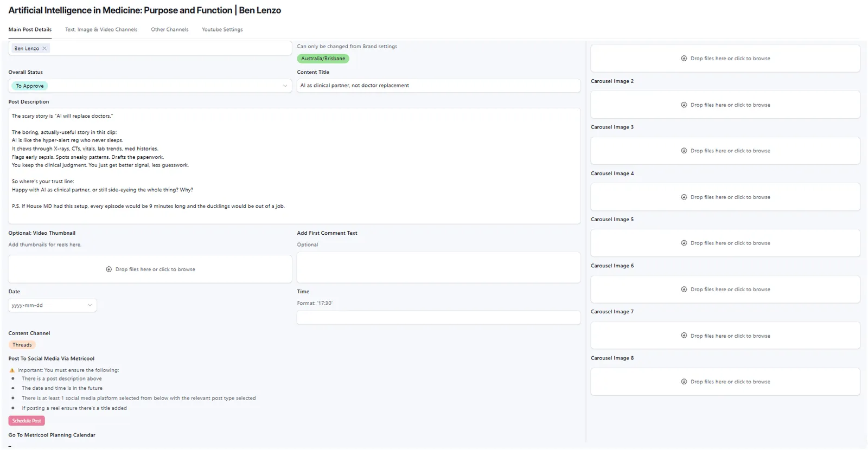Image resolution: width=868 pixels, height=450 pixels.
Task: Click the Australia/Brisbane timezone badge
Action: (323, 59)
